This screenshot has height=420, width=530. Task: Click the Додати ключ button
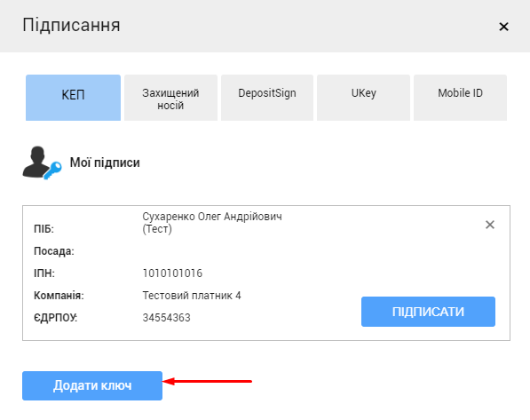point(92,385)
